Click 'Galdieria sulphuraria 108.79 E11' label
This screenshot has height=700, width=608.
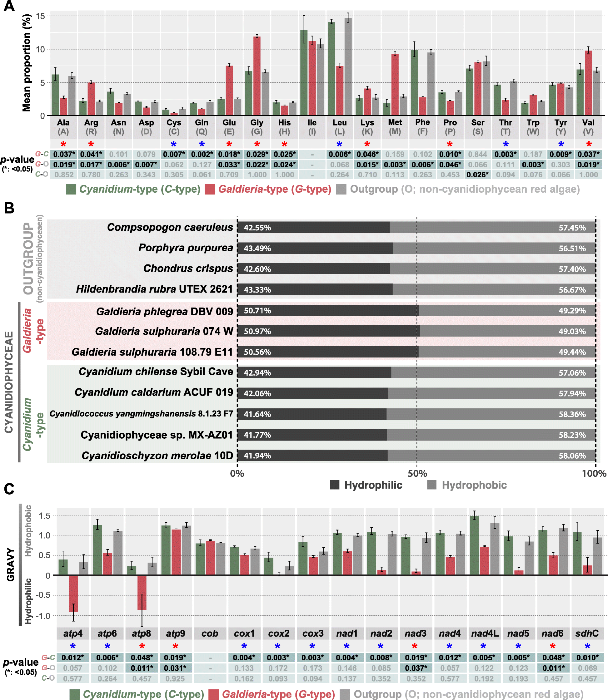(x=152, y=352)
